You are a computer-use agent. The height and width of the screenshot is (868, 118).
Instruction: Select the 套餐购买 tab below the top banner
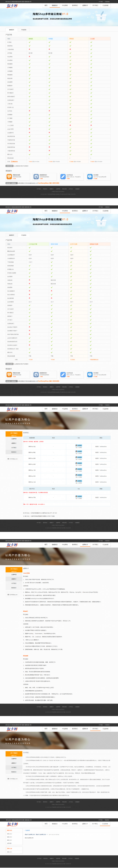click(x=11, y=30)
